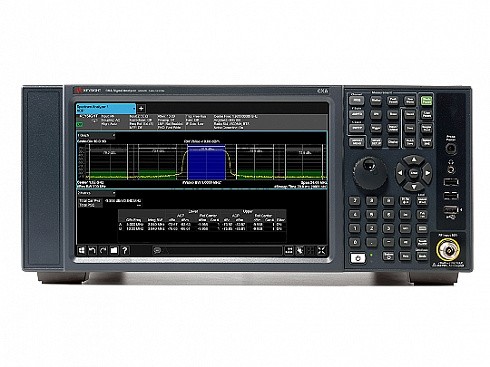
Task: Select the Spectrum Analyzer 1 screen tab
Action: 106,108
